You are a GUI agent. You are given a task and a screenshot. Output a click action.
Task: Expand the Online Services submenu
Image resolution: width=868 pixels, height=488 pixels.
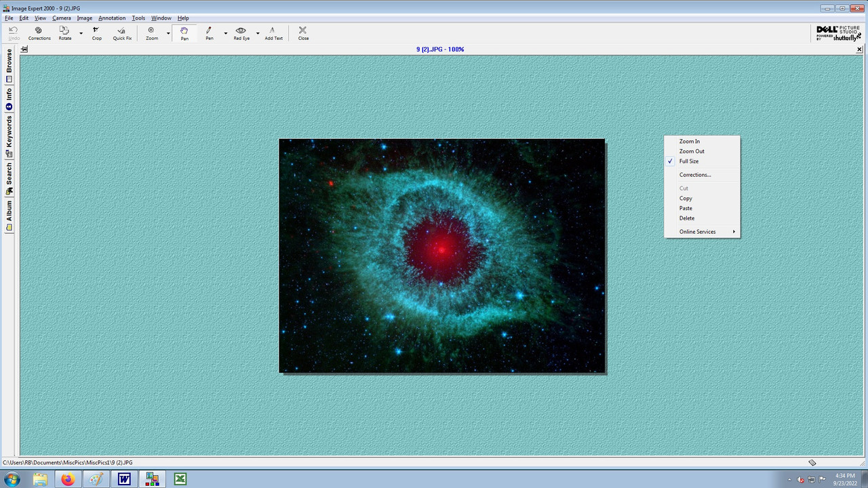click(x=702, y=232)
